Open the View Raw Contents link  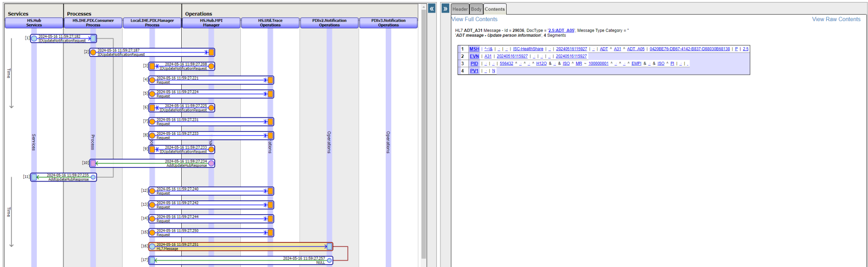[x=836, y=19]
